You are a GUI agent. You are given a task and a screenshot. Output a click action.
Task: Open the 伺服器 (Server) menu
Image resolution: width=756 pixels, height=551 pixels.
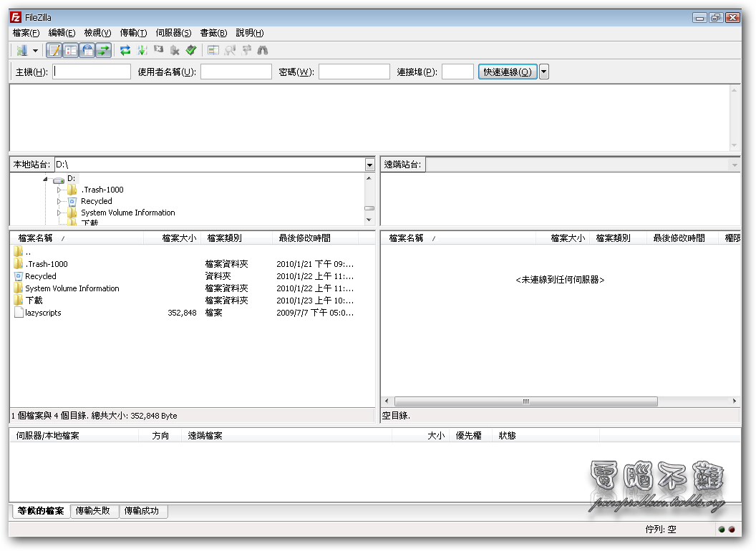(x=173, y=33)
